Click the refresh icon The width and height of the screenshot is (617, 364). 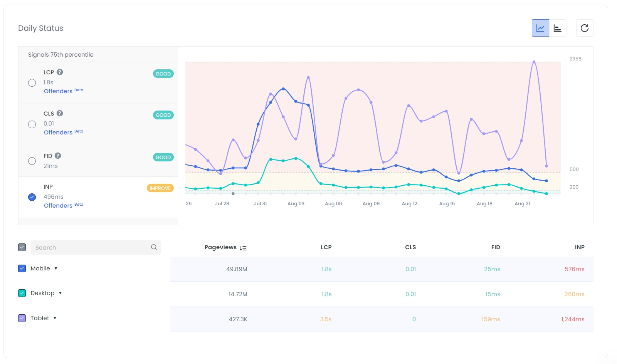point(585,28)
